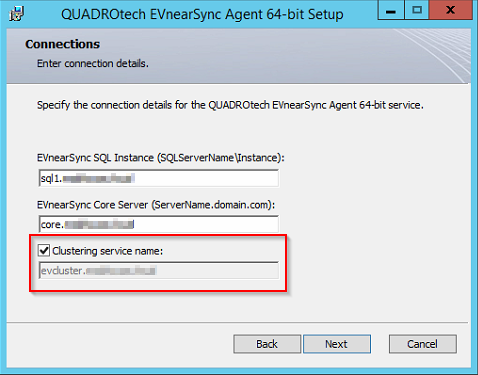The image size is (478, 375).
Task: Click the EVnearSync SQL Instance label
Action: [x=161, y=158]
